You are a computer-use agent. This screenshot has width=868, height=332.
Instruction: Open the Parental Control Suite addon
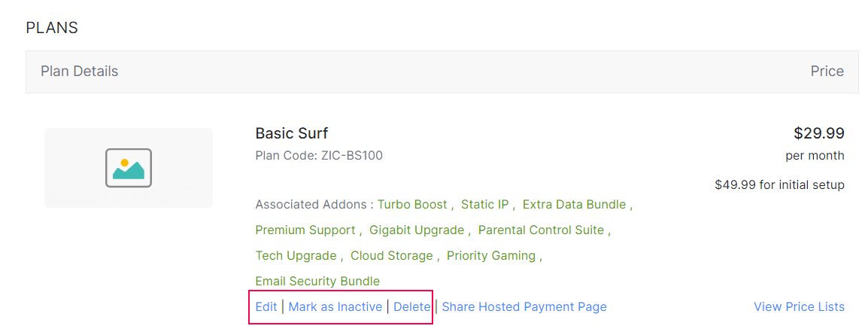click(x=541, y=230)
